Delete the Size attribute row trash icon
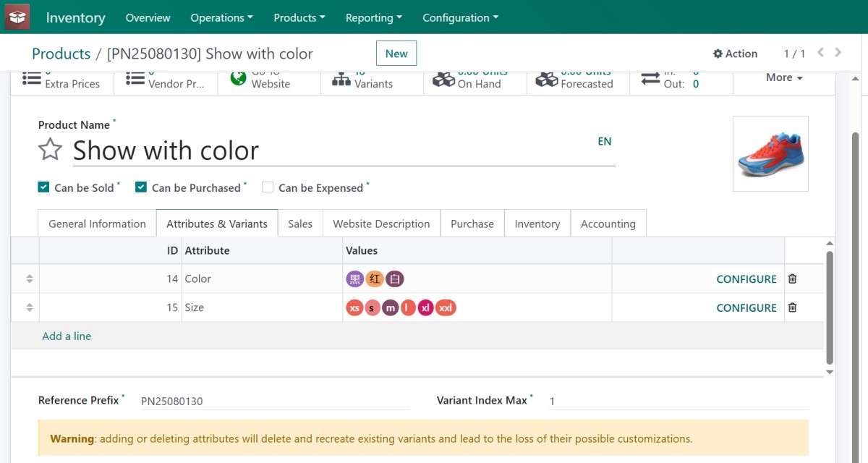868x463 pixels. (x=792, y=307)
